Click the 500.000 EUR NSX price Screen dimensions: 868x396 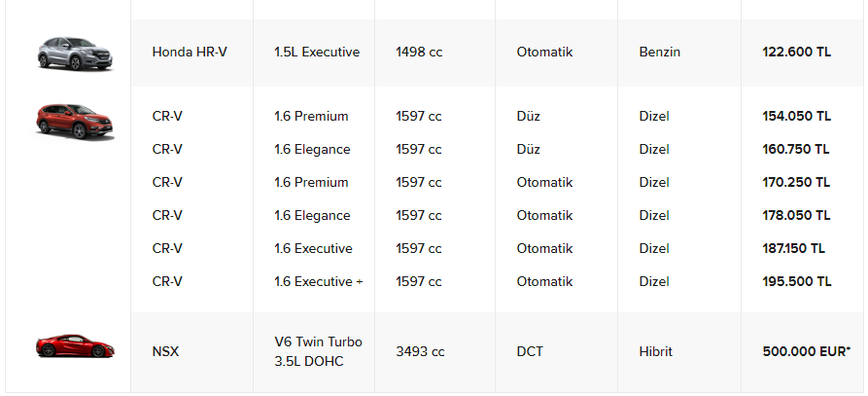[806, 351]
